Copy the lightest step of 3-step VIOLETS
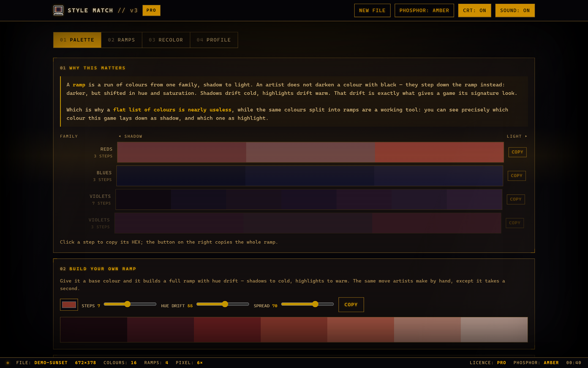588x368 pixels. tap(437, 223)
